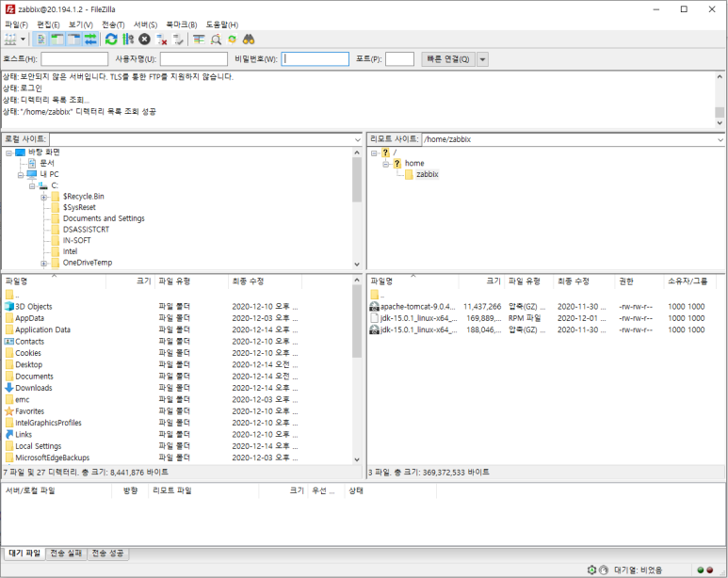
Task: Open the 도움말(H) menu
Action: coord(222,24)
